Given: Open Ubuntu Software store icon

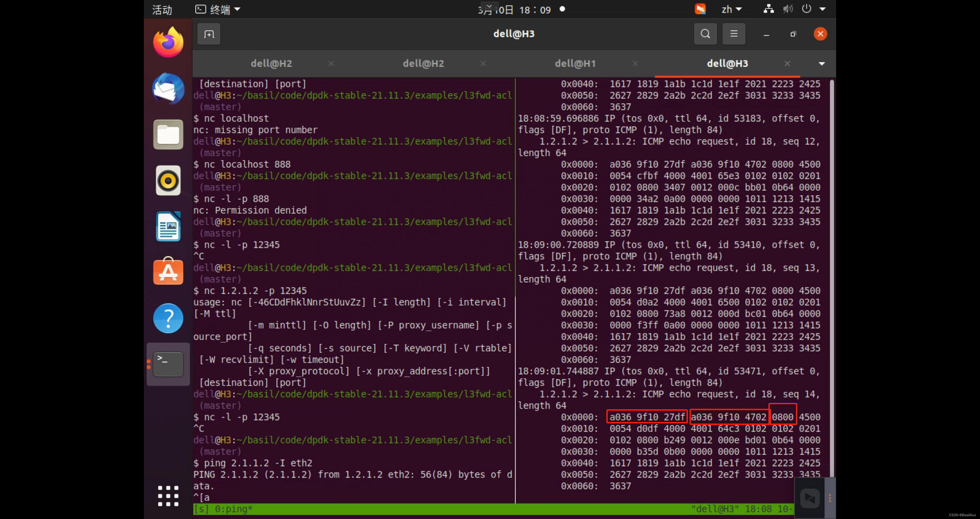Looking at the screenshot, I should pyautogui.click(x=168, y=271).
